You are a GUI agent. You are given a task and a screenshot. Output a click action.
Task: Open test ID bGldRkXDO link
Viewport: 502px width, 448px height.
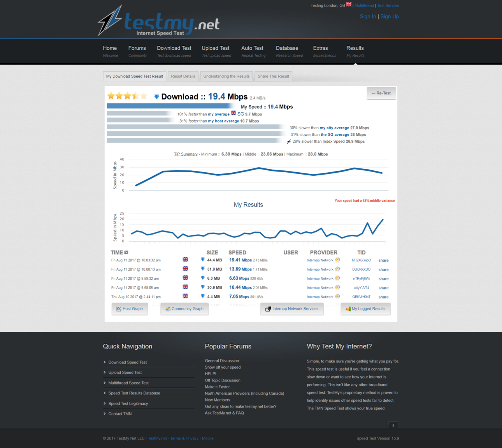361,269
